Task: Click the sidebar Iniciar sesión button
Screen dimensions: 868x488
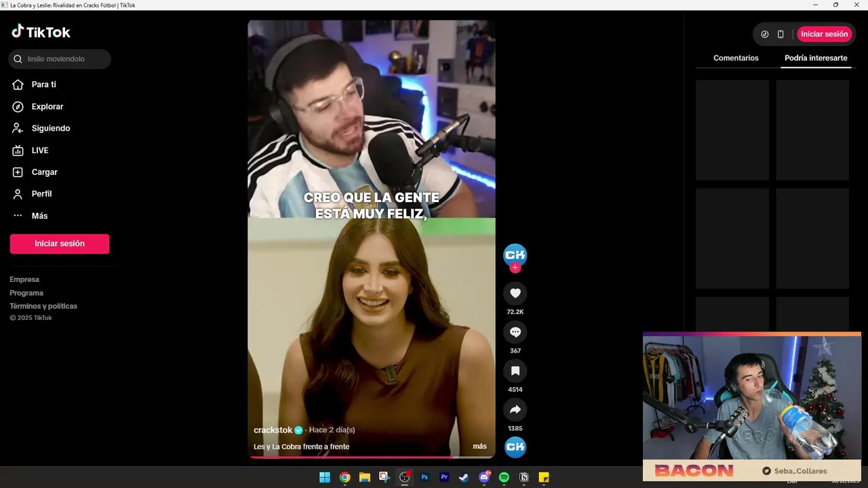Action: tap(60, 244)
